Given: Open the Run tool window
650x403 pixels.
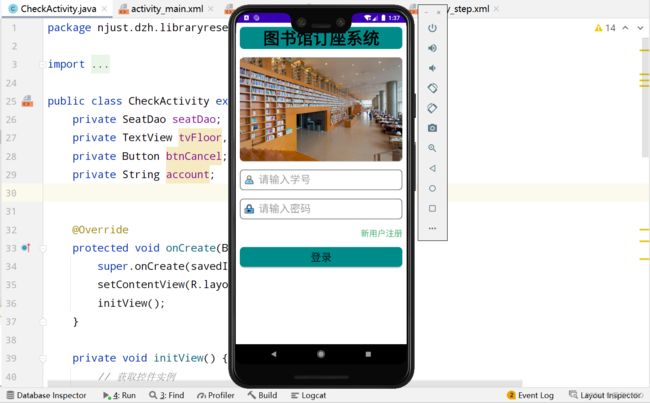Looking at the screenshot, I should click(x=119, y=395).
